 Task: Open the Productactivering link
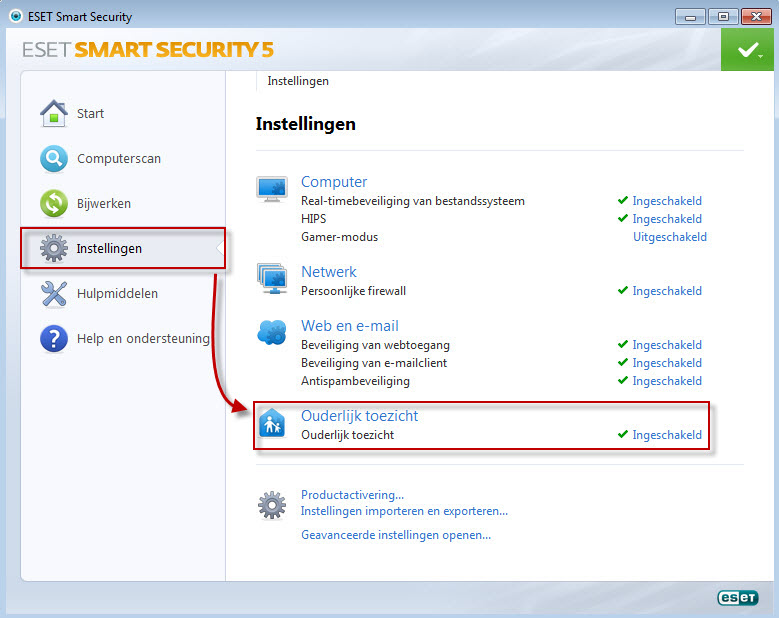tap(352, 495)
